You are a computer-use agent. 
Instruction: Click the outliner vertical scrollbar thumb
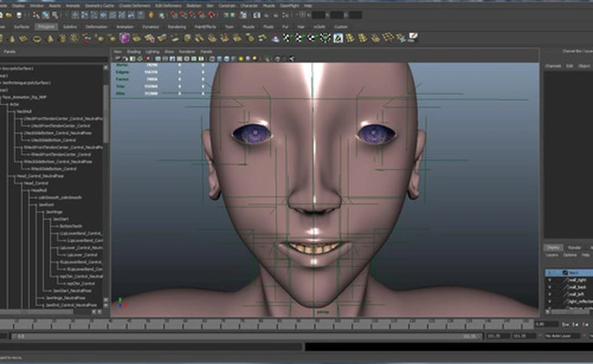tap(106, 113)
